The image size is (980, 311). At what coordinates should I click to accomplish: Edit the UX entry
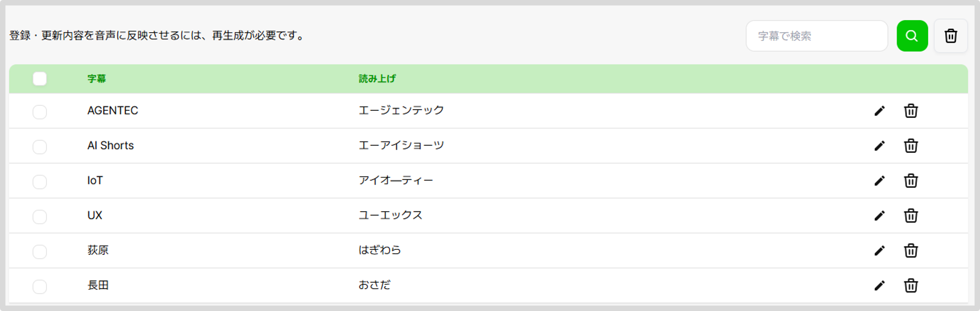[879, 216]
